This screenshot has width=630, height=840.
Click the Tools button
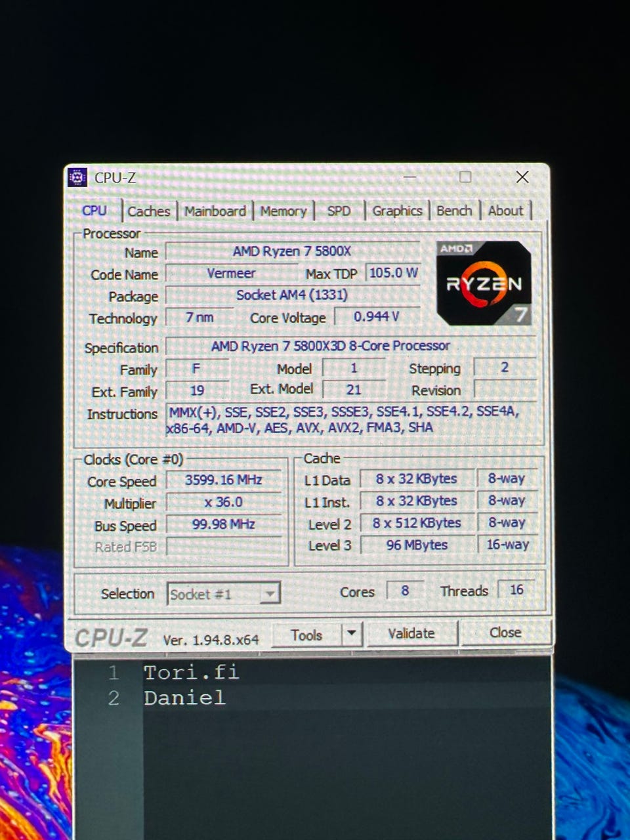click(x=306, y=635)
